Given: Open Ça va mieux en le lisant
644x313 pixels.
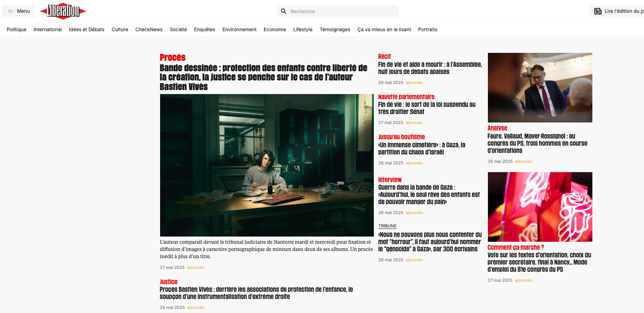Looking at the screenshot, I should tap(384, 30).
